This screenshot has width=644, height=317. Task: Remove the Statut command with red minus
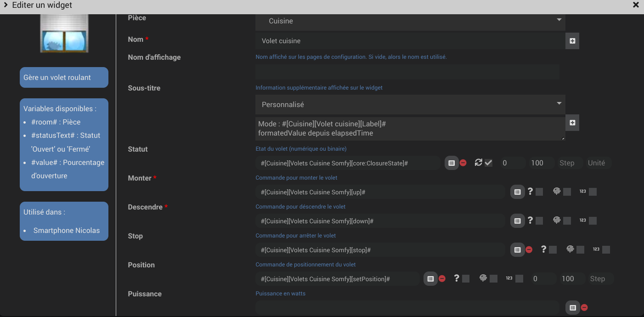click(x=463, y=163)
